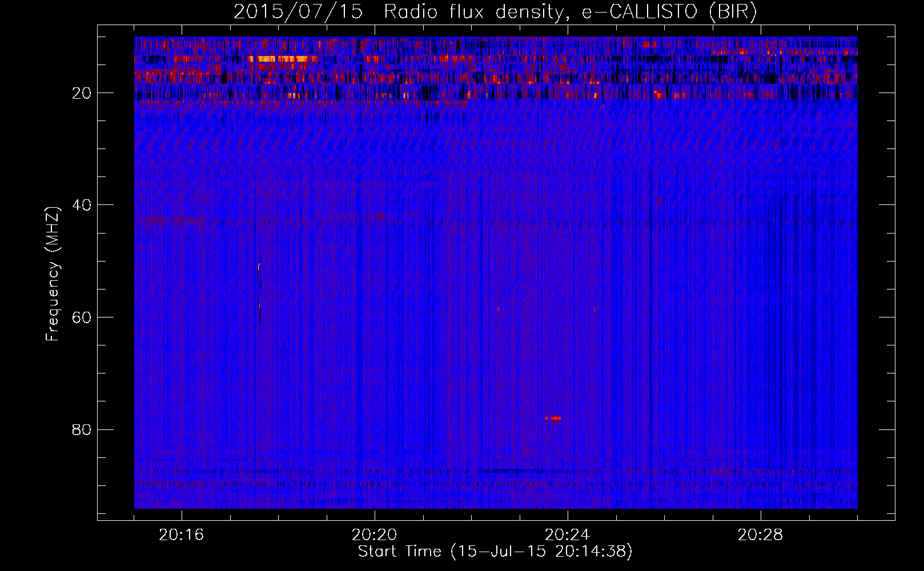The width and height of the screenshot is (924, 571).
Task: Click the 'Frequency (MHZ)' axis label
Action: pyautogui.click(x=53, y=274)
